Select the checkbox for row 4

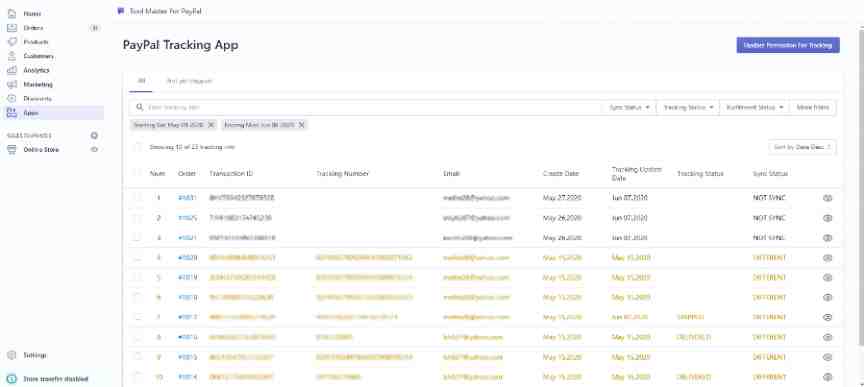[x=138, y=257]
